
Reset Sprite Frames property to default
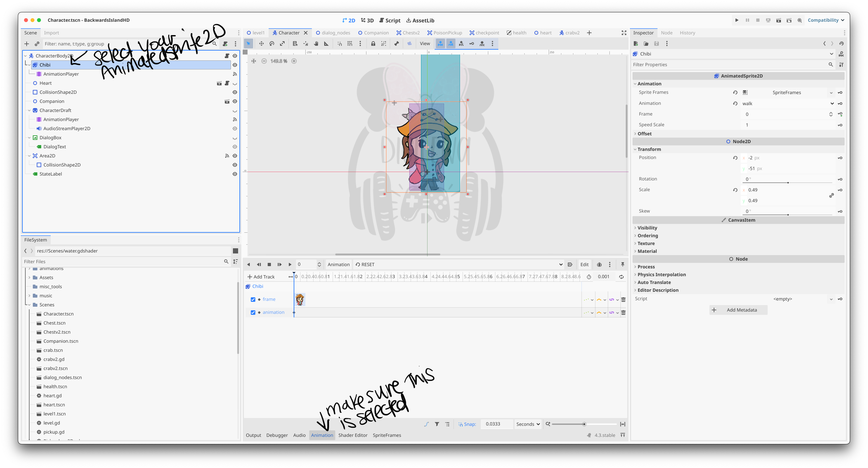735,92
